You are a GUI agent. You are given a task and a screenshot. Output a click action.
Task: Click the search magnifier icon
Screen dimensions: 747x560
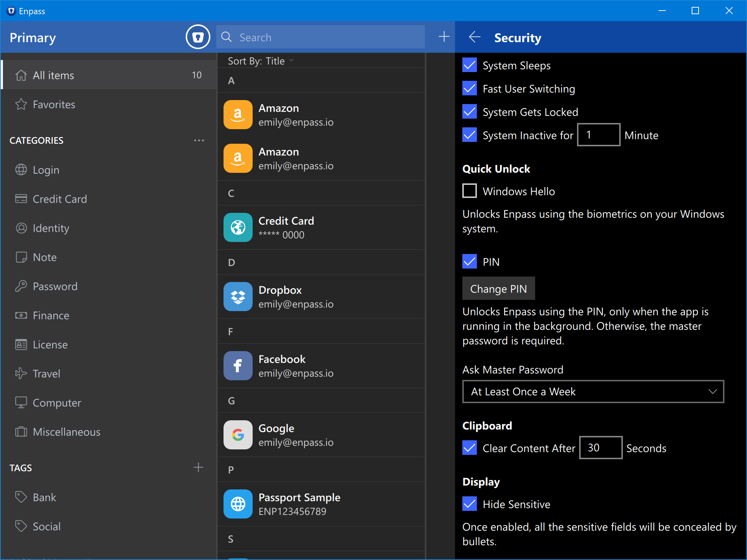pos(226,37)
